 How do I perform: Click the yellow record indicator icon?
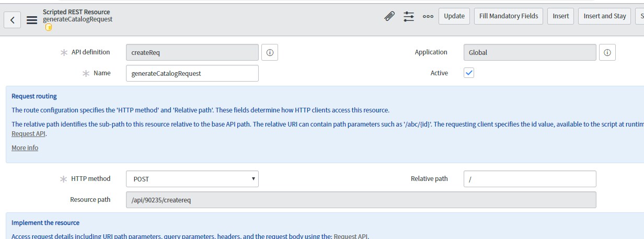point(49,27)
